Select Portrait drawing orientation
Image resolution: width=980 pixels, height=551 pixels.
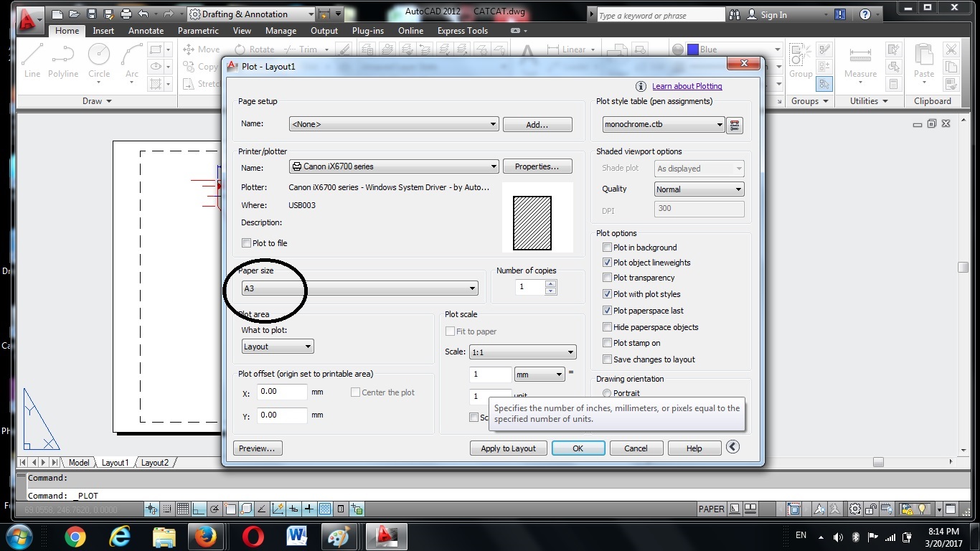click(608, 393)
